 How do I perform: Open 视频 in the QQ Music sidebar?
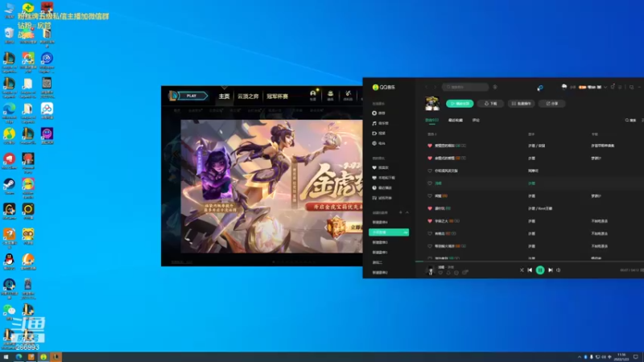[x=378, y=134]
